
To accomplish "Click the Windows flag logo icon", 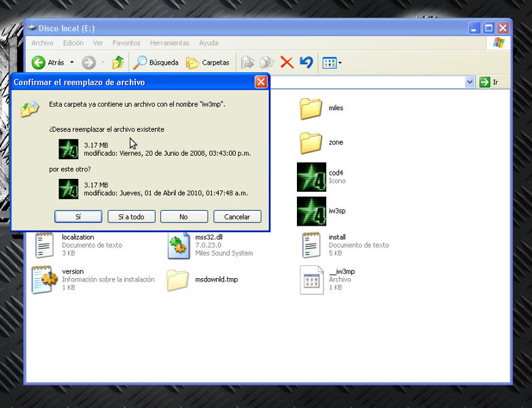I will (499, 43).
